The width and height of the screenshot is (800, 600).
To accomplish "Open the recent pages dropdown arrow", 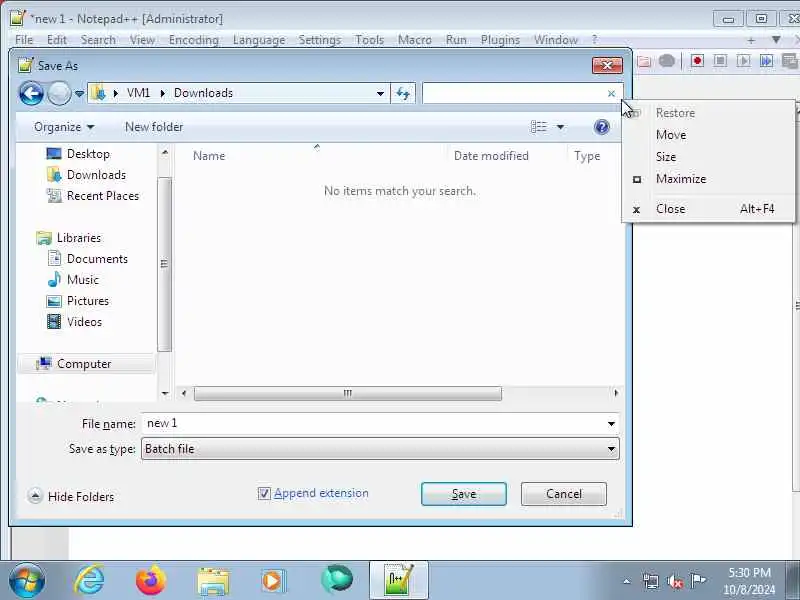I will click(79, 93).
